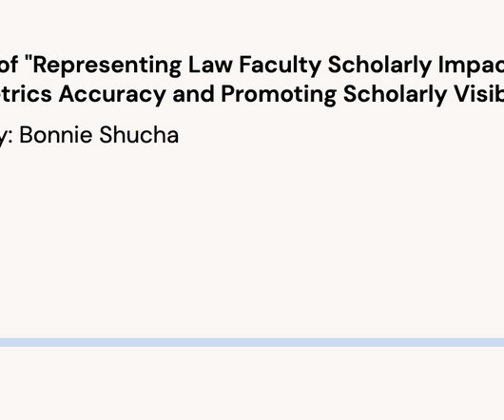The height and width of the screenshot is (420, 504).
Task: Click the author surname "Shucha"
Action: coord(139,135)
